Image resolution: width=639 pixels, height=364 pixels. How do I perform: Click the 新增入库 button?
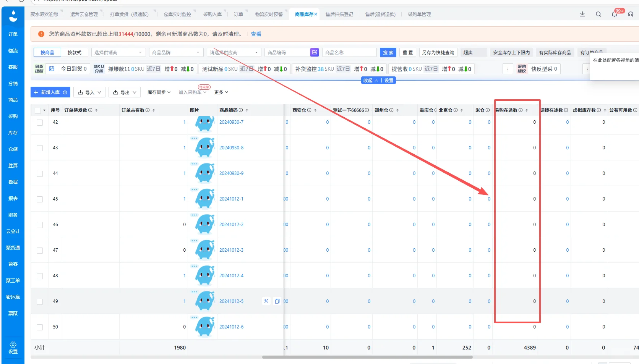[x=50, y=92]
